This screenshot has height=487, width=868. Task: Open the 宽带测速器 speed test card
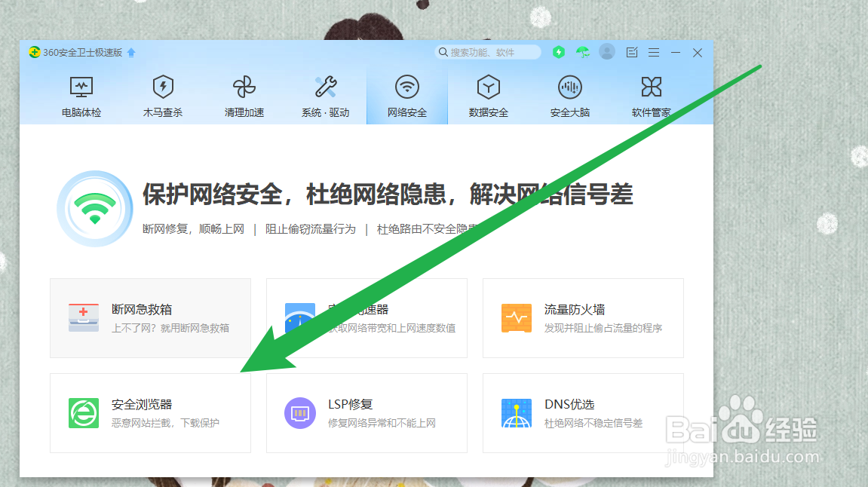(367, 318)
